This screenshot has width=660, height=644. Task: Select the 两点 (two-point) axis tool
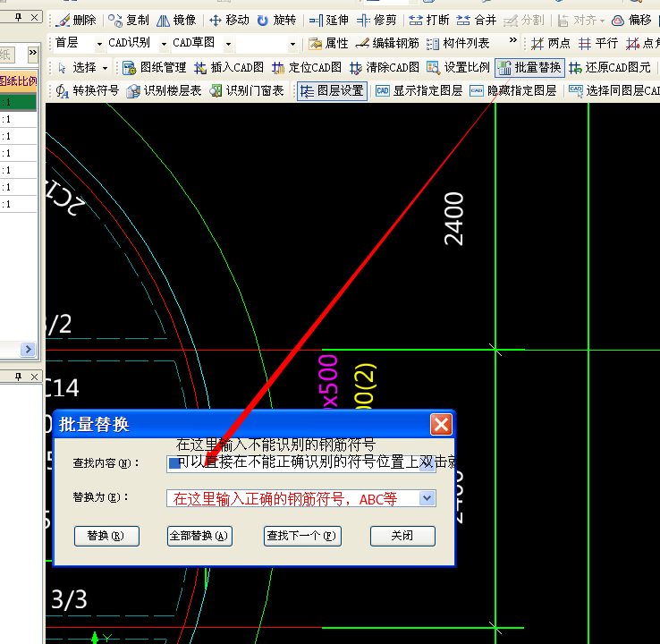551,43
